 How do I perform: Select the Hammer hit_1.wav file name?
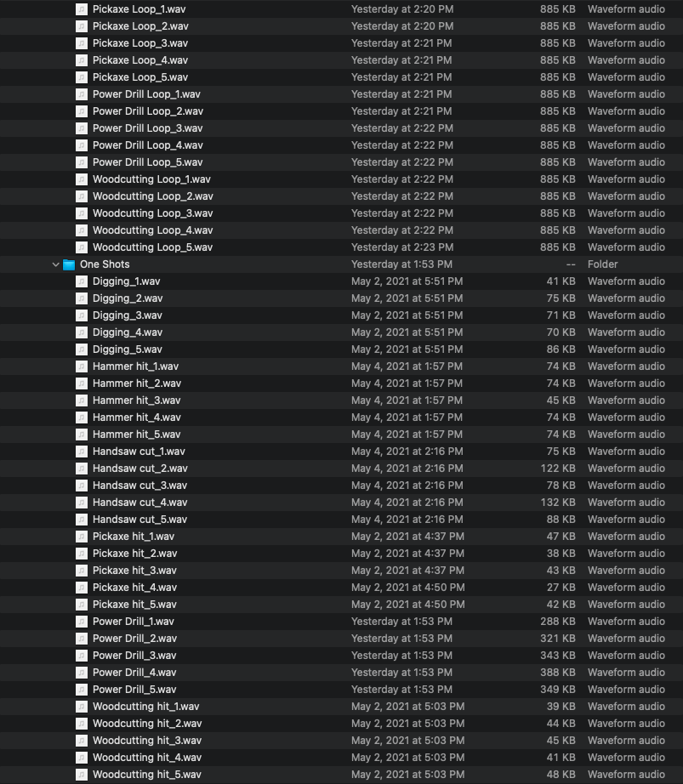[x=135, y=366]
